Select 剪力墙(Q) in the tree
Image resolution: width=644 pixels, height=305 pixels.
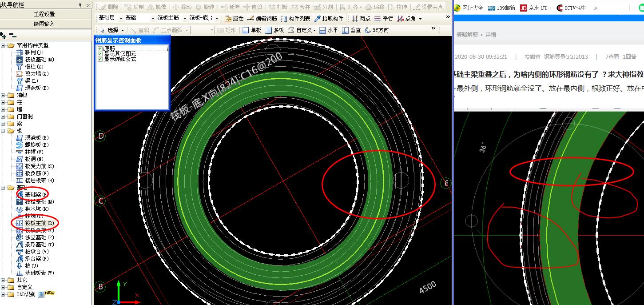32,74
